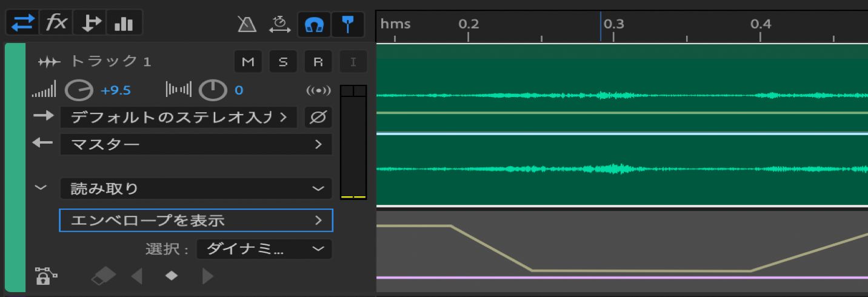
Task: Click the polarity reverse (Ø) icon
Action: pos(318,117)
